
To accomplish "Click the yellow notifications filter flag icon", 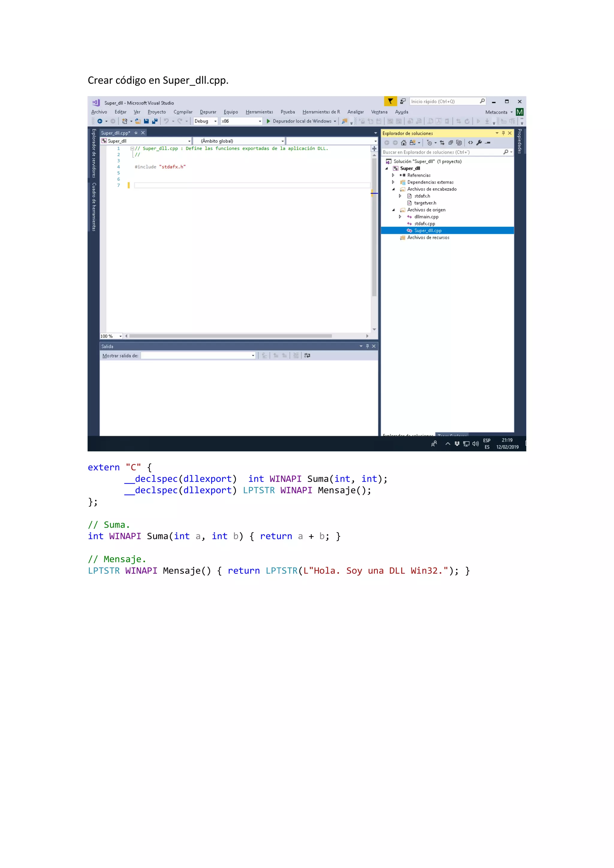I will (x=390, y=101).
